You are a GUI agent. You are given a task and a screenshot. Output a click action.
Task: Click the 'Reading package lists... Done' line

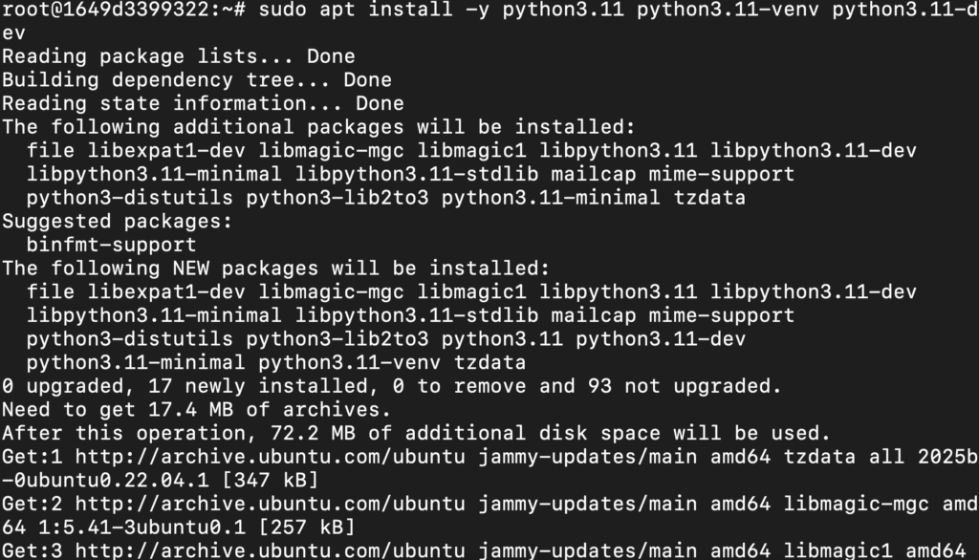click(179, 56)
